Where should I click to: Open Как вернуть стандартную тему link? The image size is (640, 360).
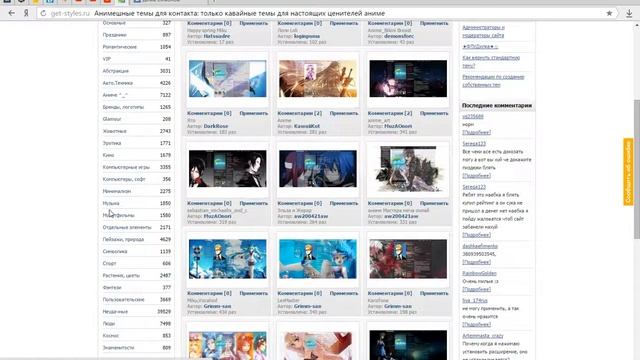coord(491,62)
